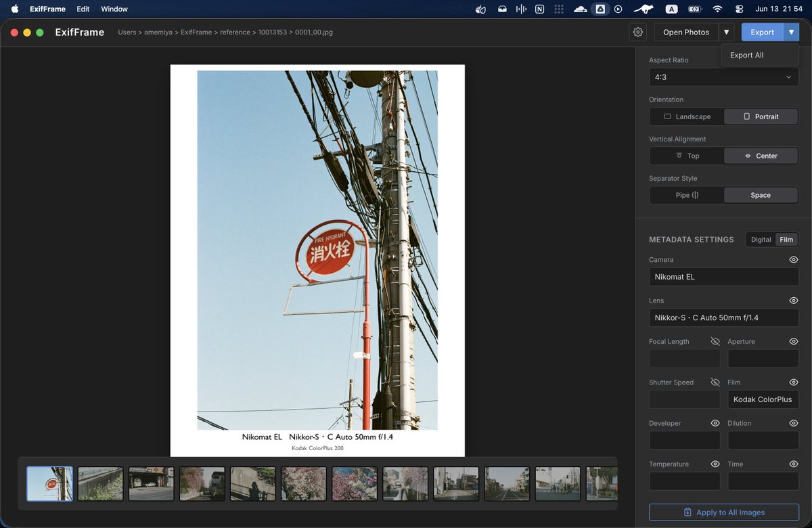Click the dotted grid menu bar icon
Screen dimensions: 812x528
click(559, 9)
